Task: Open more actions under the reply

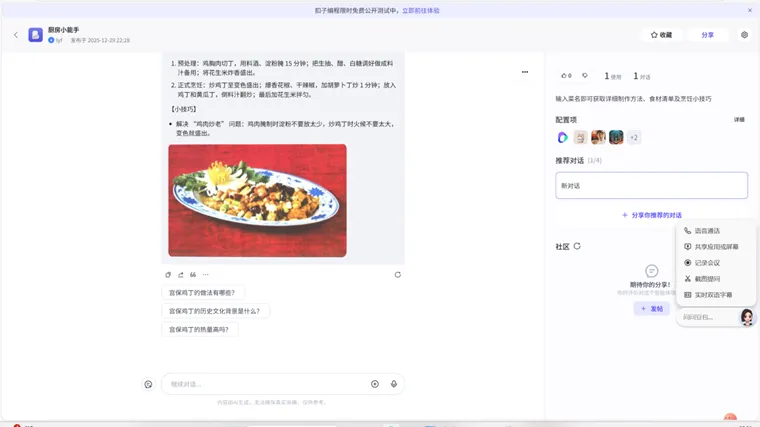Action: (x=206, y=275)
